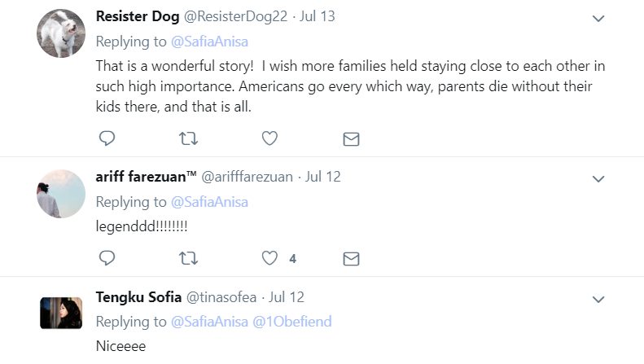Open Tengku Sofia tweet options chevron

coord(598,299)
